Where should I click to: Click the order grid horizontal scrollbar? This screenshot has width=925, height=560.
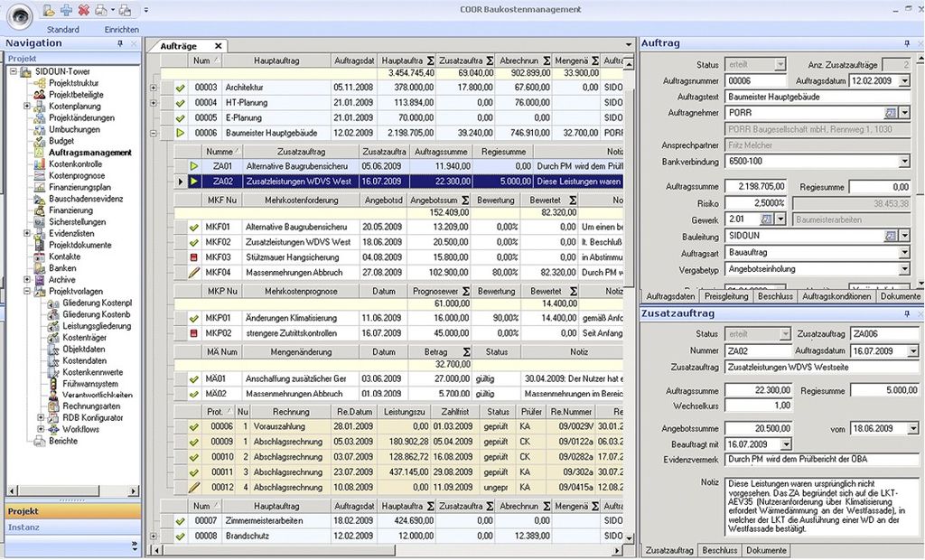point(387,550)
